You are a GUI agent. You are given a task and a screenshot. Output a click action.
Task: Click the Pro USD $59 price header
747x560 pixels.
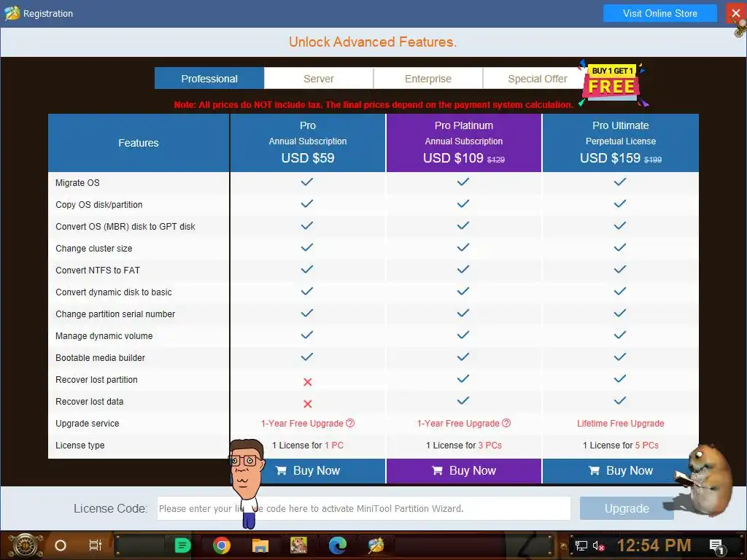coord(308,158)
